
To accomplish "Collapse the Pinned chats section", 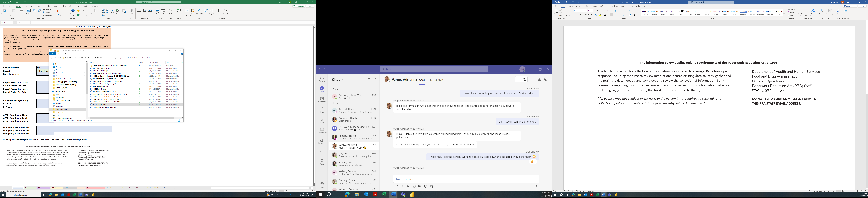I will tap(331, 89).
